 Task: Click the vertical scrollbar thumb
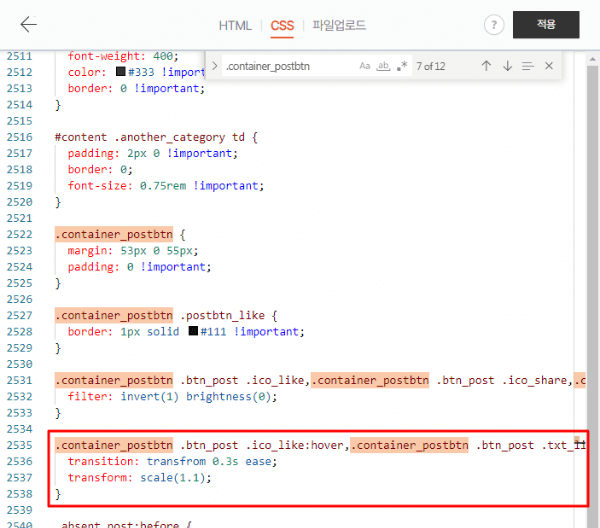(592, 297)
